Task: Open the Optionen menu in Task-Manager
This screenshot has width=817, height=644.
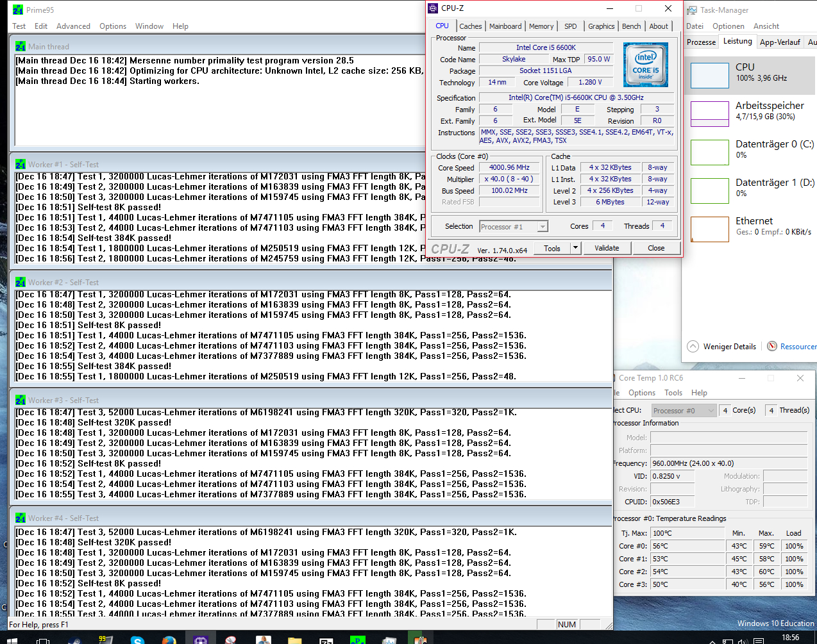Action: [729, 26]
